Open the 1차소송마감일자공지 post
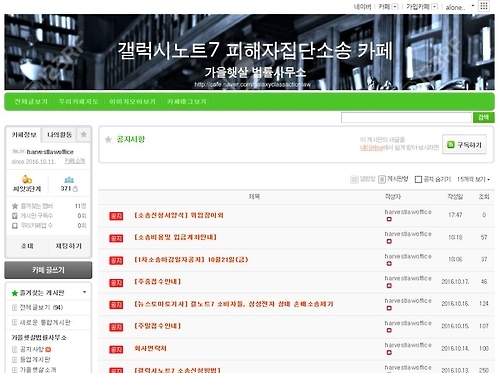Image resolution: width=500 pixels, height=373 pixels. coord(191,260)
